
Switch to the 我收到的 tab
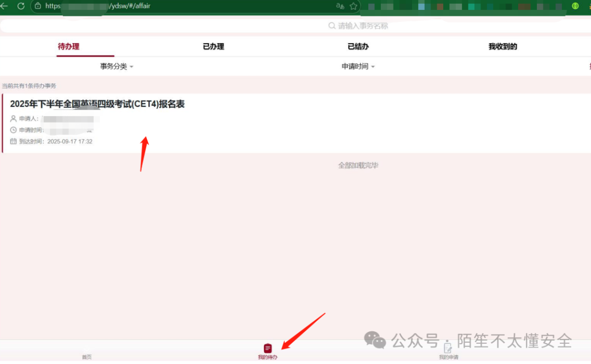pos(502,47)
